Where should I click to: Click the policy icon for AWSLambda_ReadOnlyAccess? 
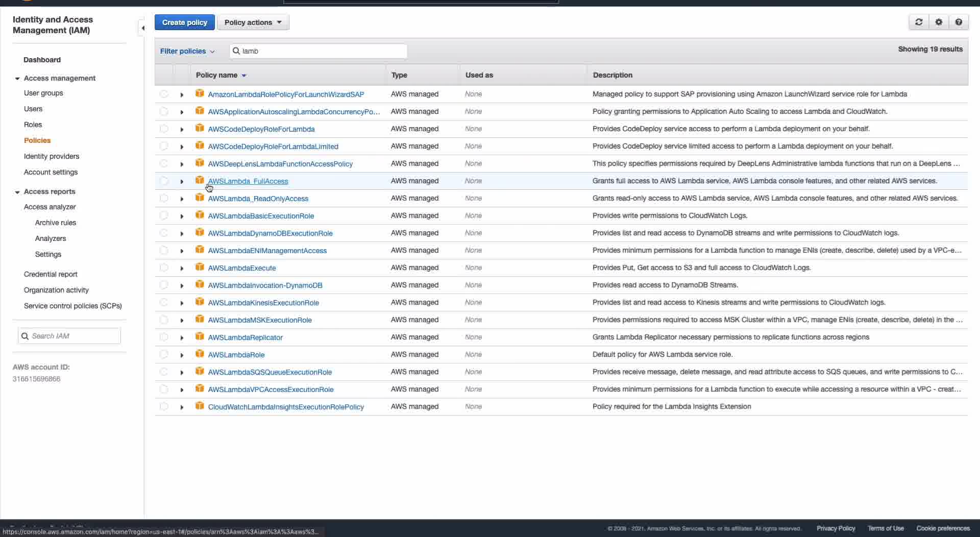(200, 198)
